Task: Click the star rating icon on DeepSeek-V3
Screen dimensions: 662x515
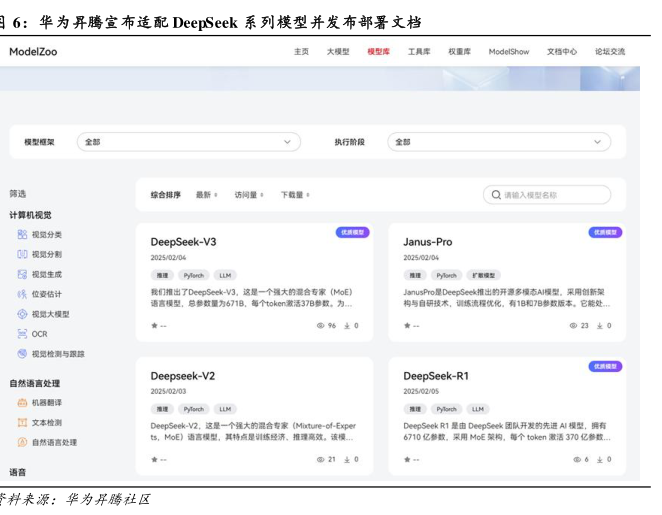Action: coord(155,325)
